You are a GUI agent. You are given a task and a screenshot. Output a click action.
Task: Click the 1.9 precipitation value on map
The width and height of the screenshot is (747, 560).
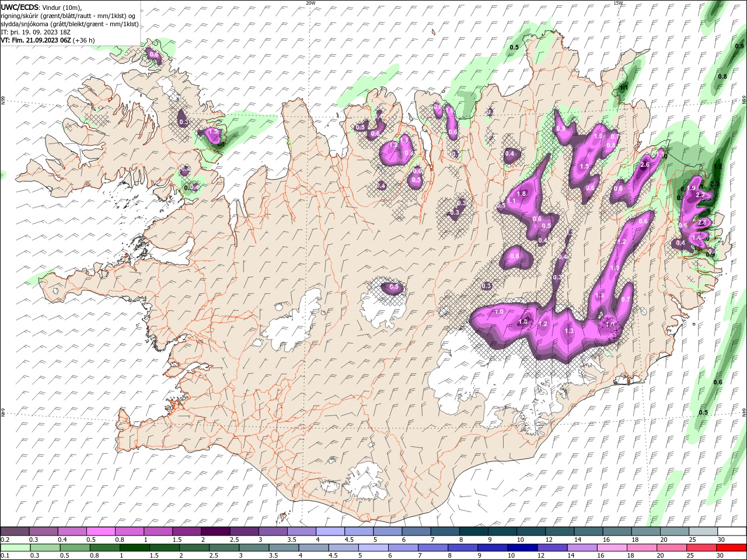(x=692, y=188)
